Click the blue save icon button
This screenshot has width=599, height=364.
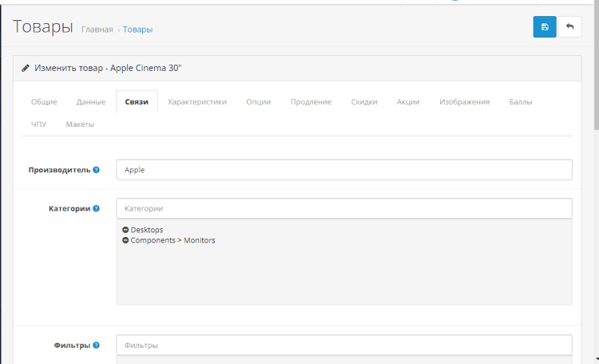[x=545, y=27]
